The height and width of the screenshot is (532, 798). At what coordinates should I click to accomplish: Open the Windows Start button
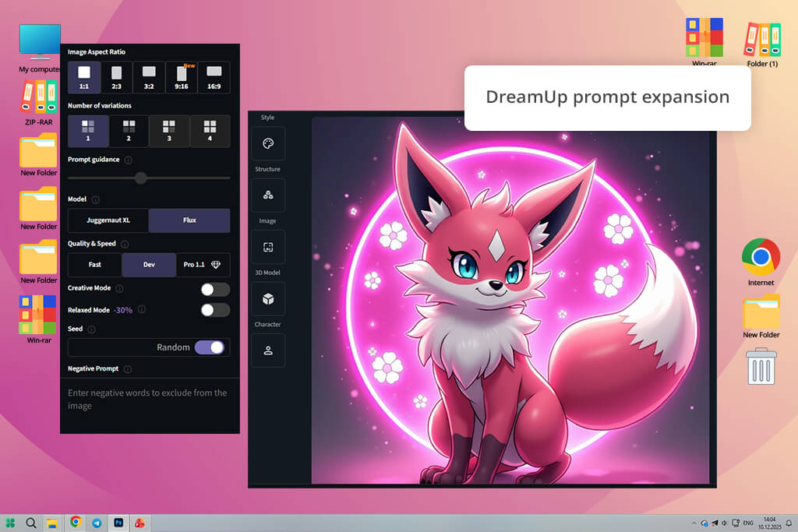click(10, 523)
